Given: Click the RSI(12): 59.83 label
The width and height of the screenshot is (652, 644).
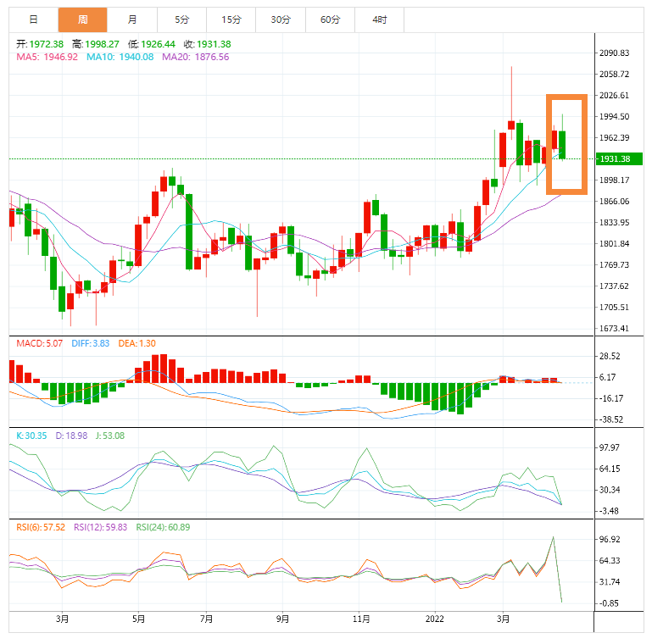Looking at the screenshot, I should pos(101,527).
